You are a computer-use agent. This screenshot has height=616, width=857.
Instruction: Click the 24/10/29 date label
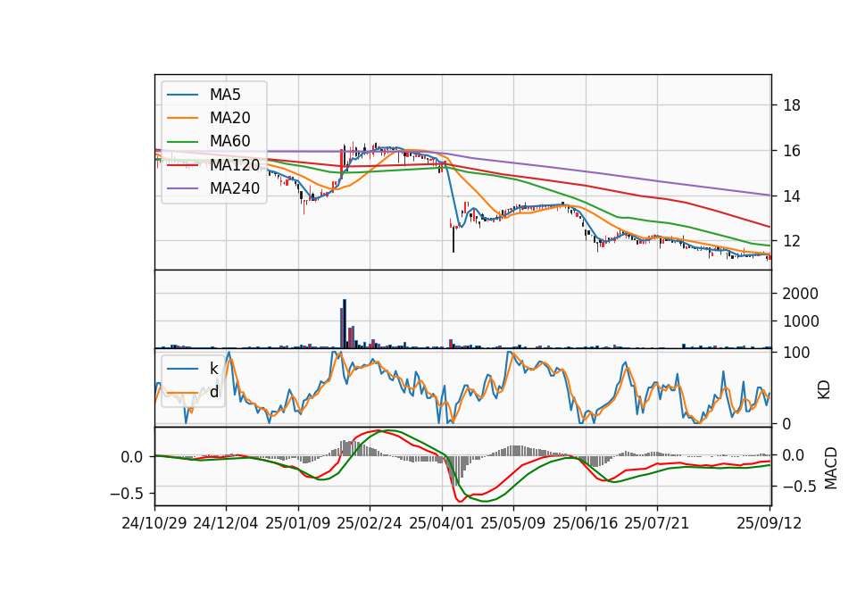[x=154, y=523]
